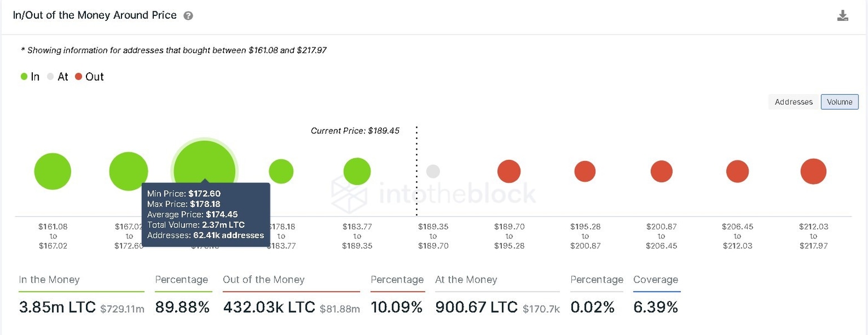
Task: Click the red bubble for $195.28 to $200.87
Action: click(585, 171)
